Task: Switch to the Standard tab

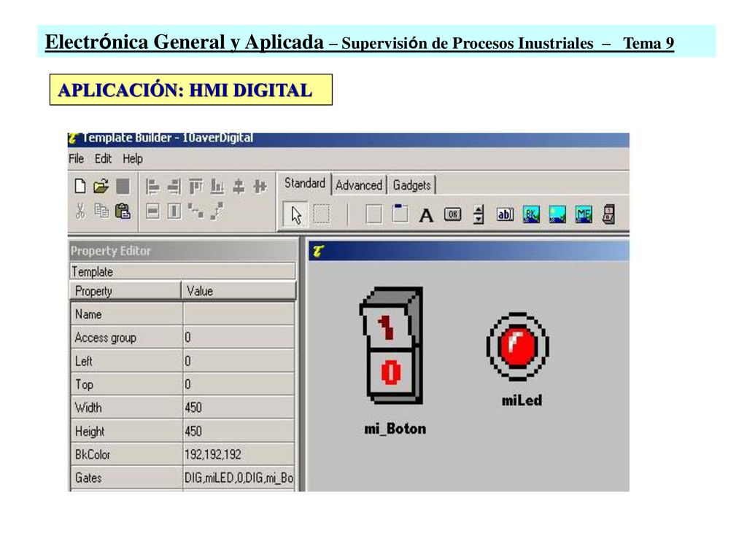Action: (x=305, y=183)
